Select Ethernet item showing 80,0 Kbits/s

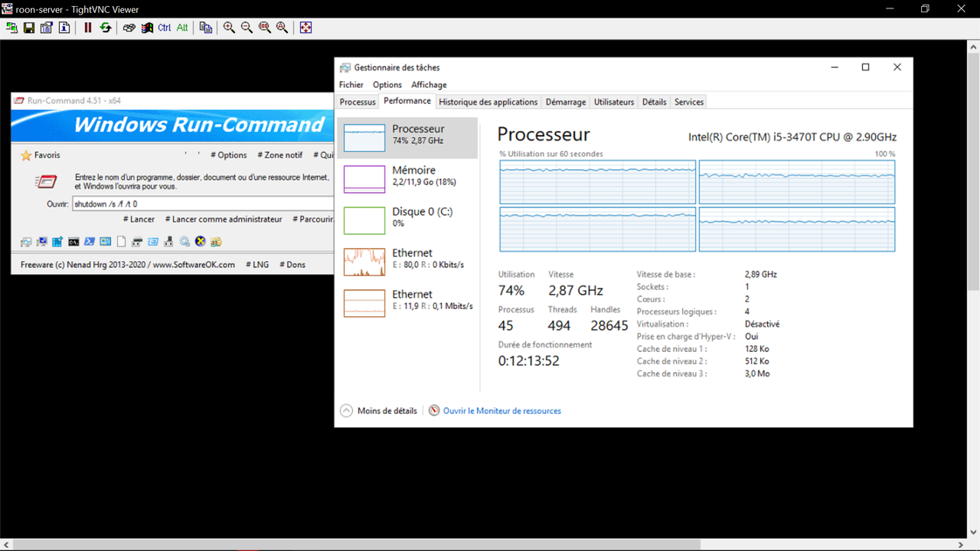point(407,262)
